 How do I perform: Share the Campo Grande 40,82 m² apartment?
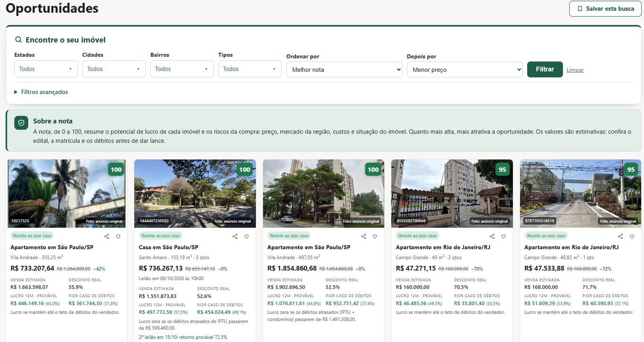point(620,236)
